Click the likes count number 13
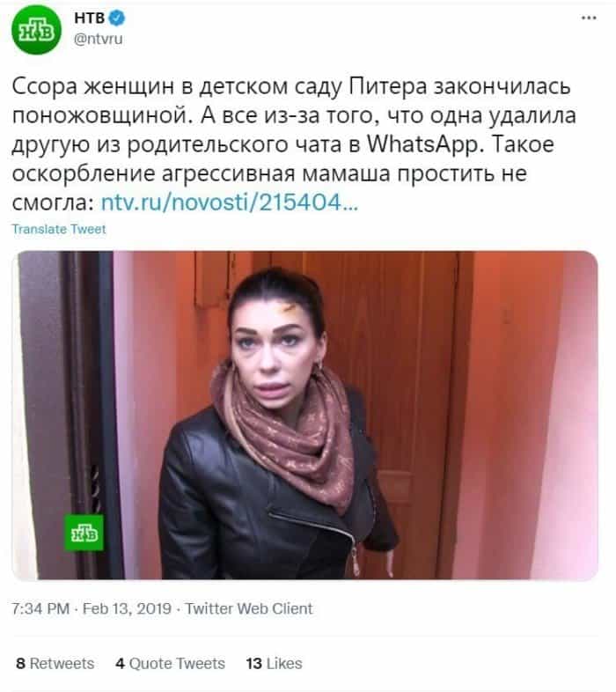 [x=254, y=663]
